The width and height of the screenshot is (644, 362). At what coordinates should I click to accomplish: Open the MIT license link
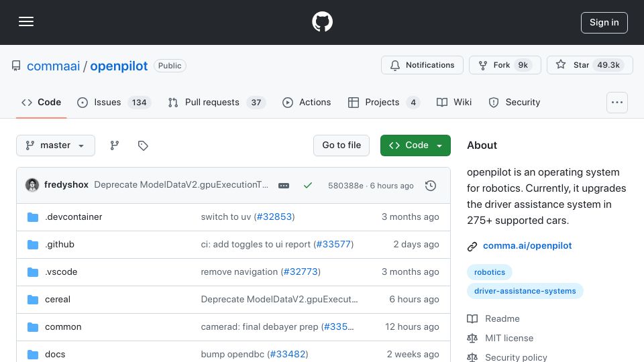coord(509,338)
